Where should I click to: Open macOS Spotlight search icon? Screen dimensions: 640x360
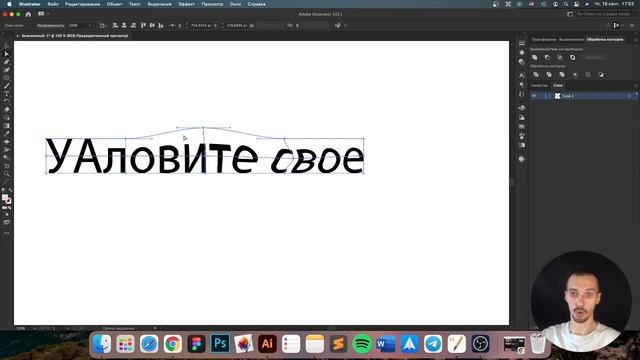[x=566, y=4]
